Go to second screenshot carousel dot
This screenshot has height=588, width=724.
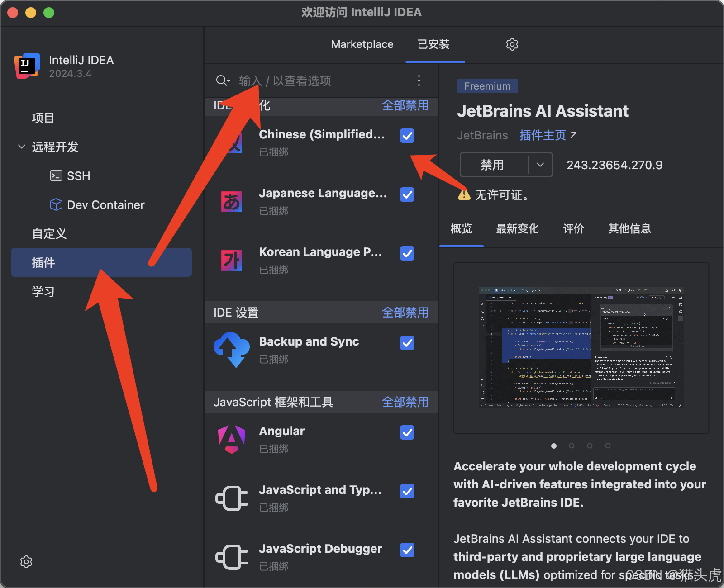pyautogui.click(x=572, y=446)
